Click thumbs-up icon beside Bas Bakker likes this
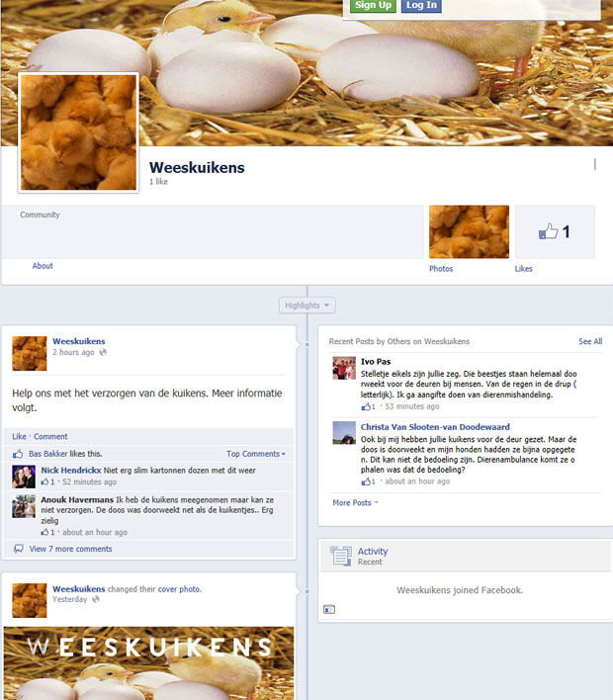This screenshot has height=700, width=613. click(x=18, y=454)
